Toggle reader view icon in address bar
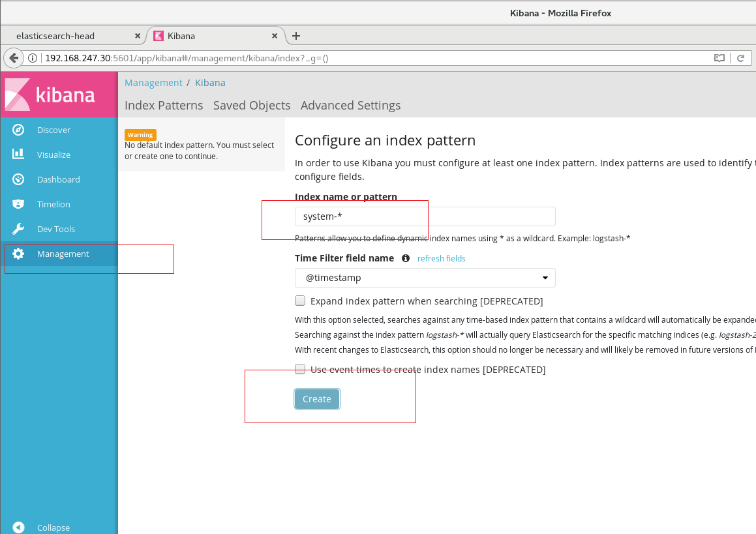The width and height of the screenshot is (756, 534). (x=719, y=58)
